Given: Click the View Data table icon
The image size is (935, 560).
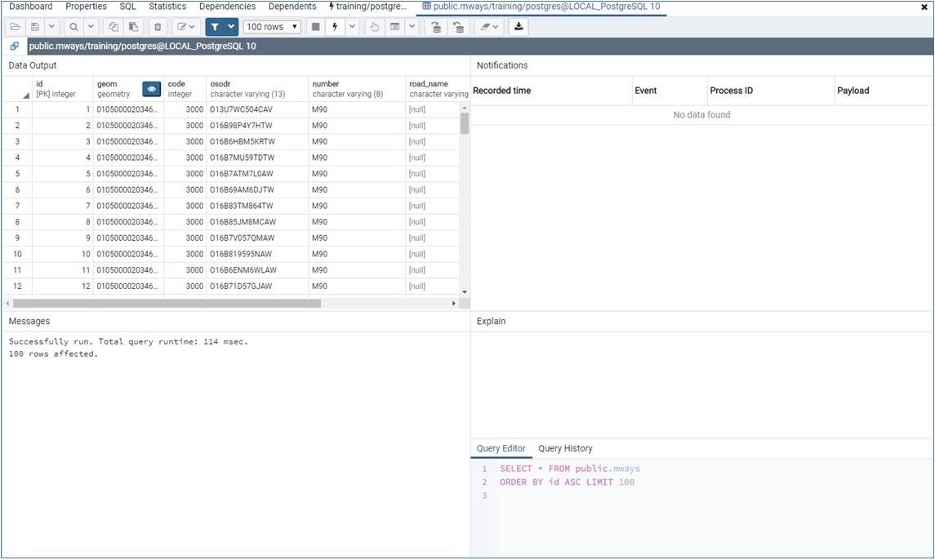Looking at the screenshot, I should click(x=394, y=27).
